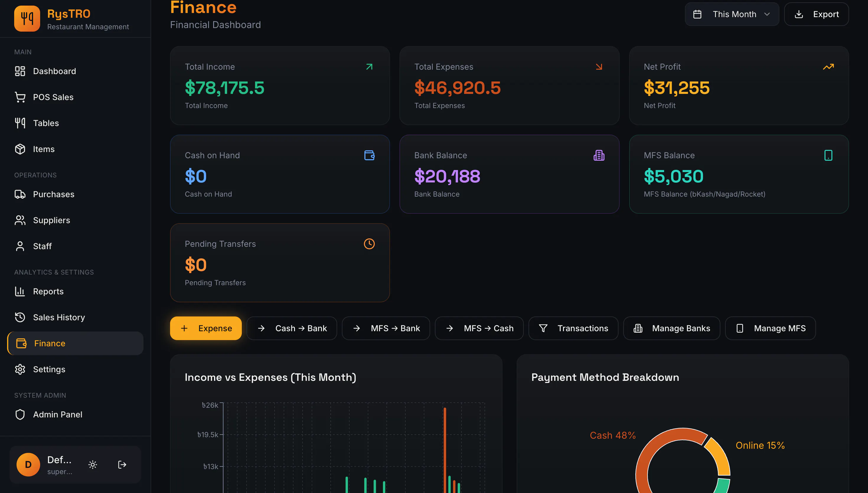Click the $5,030 MFS Balance value

pos(674,177)
